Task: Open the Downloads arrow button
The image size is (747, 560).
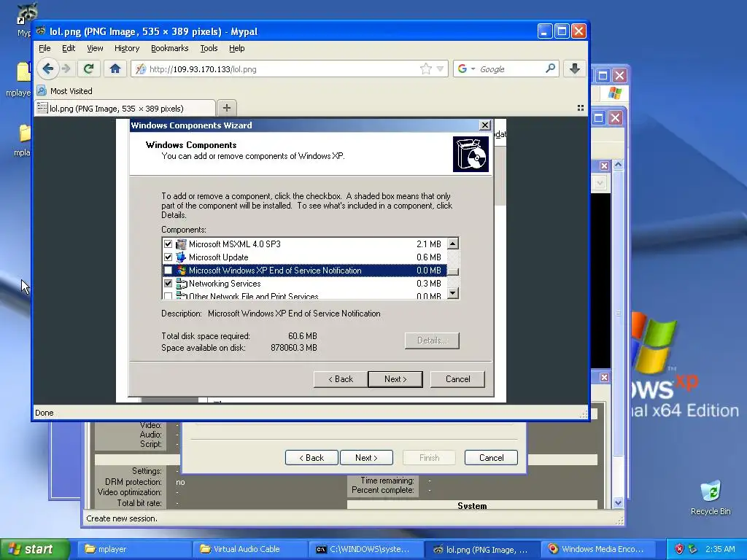Action: click(575, 69)
